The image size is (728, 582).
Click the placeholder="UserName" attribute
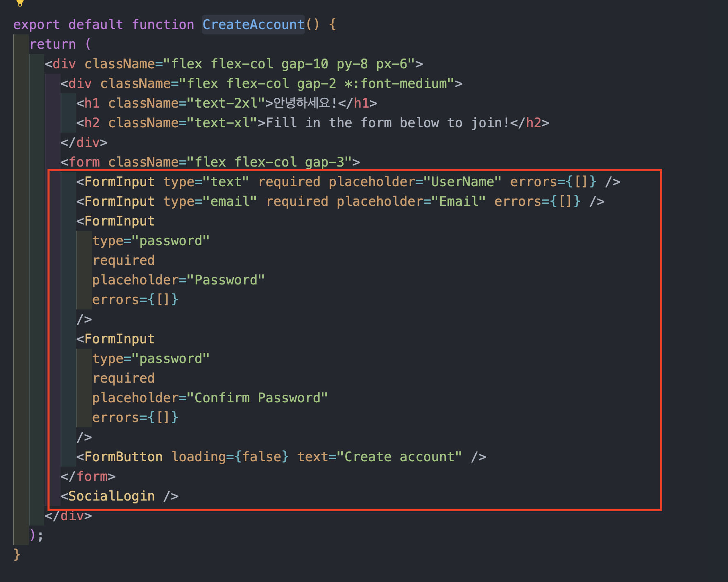pyautogui.click(x=415, y=182)
